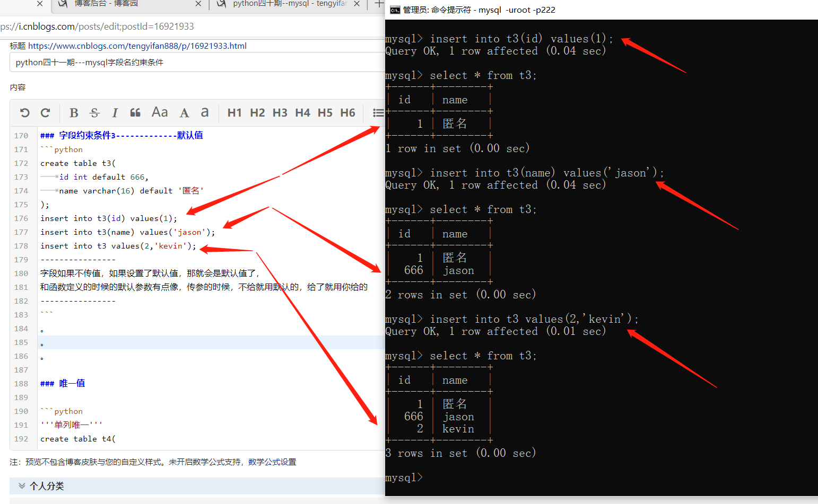Apply italic formatting with the I icon

[115, 112]
